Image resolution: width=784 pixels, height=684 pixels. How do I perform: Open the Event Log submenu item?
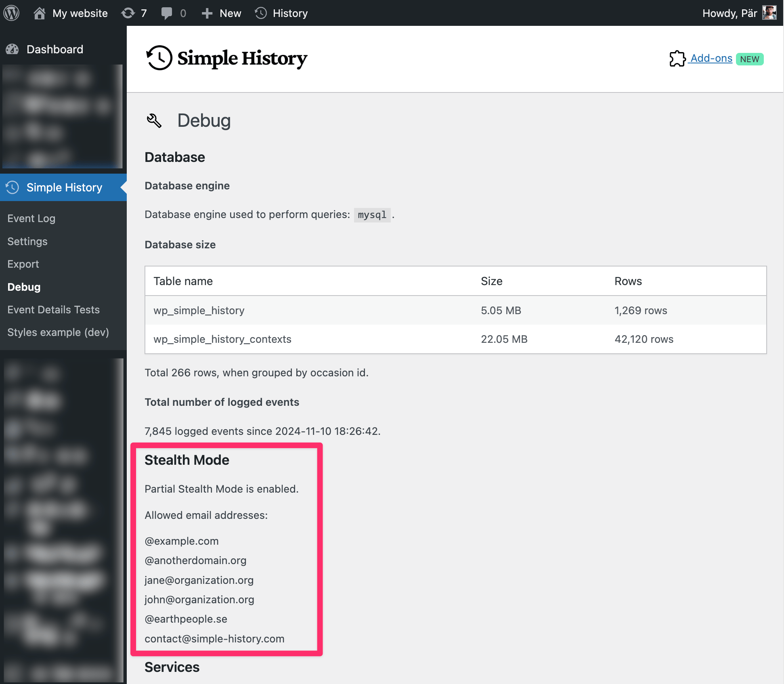[31, 218]
